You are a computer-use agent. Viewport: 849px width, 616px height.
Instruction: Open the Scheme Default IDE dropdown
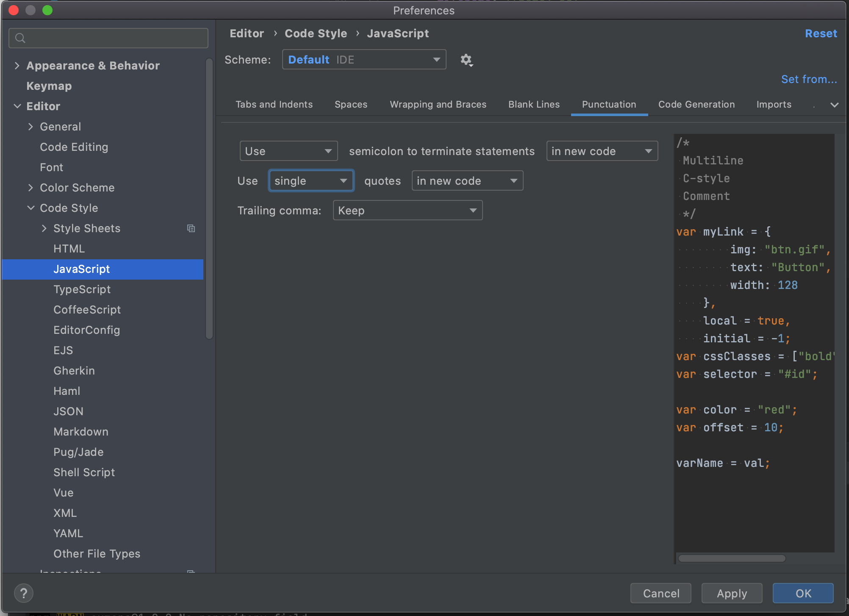(x=364, y=60)
